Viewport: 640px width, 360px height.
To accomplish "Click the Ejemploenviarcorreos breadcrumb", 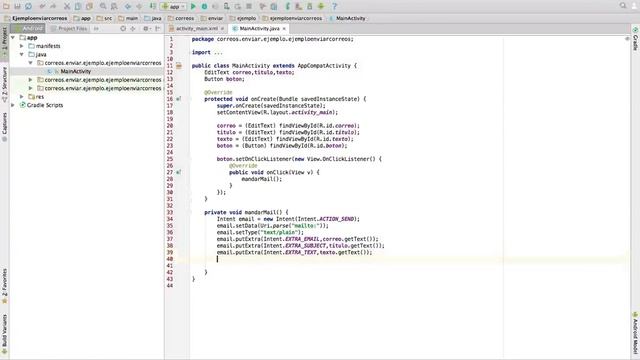I will click(36, 18).
